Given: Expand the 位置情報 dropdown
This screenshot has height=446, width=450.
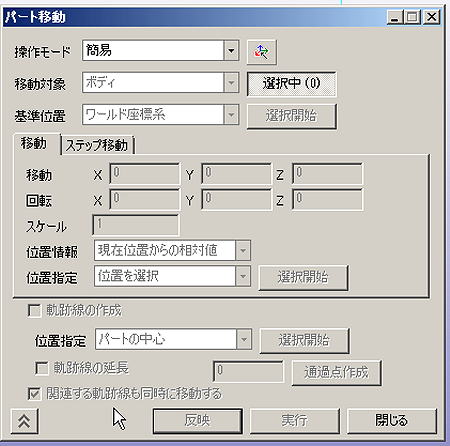Looking at the screenshot, I should (x=243, y=250).
